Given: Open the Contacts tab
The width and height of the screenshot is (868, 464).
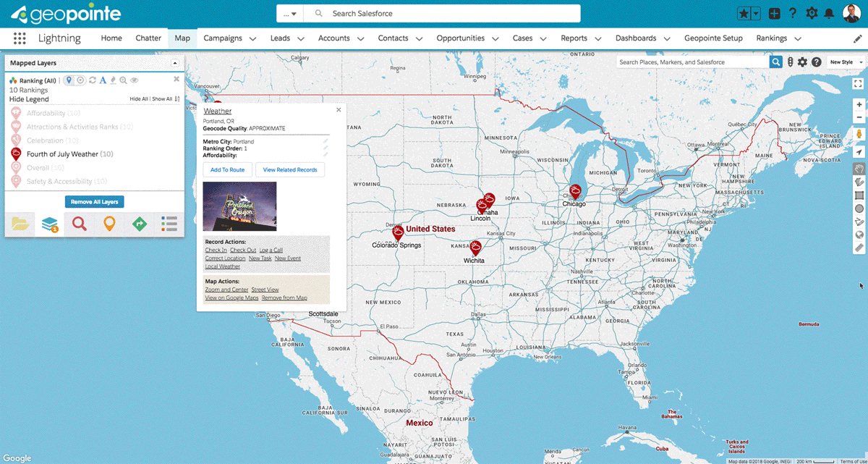Looking at the screenshot, I should click(393, 38).
